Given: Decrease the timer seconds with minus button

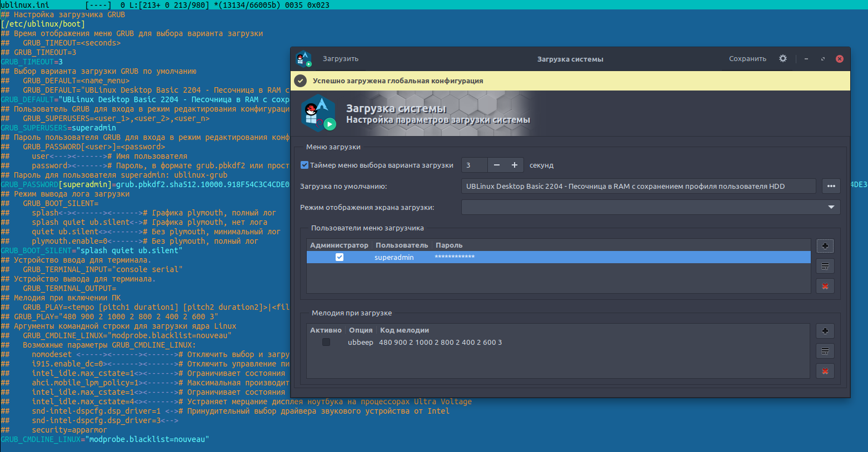Looking at the screenshot, I should [497, 165].
